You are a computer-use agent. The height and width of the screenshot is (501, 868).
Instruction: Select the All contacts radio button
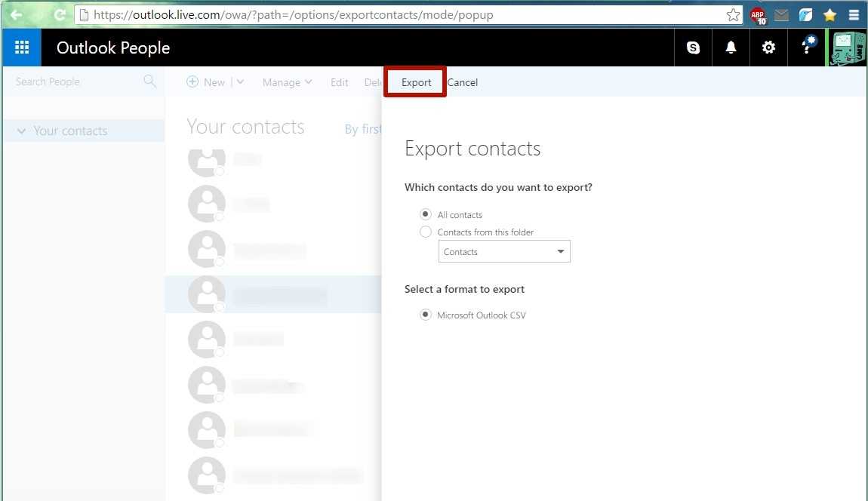(426, 214)
